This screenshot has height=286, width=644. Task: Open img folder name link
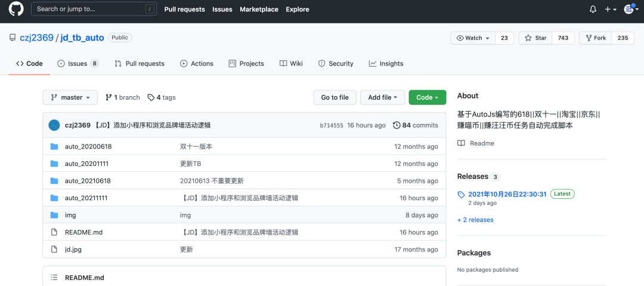pos(70,215)
